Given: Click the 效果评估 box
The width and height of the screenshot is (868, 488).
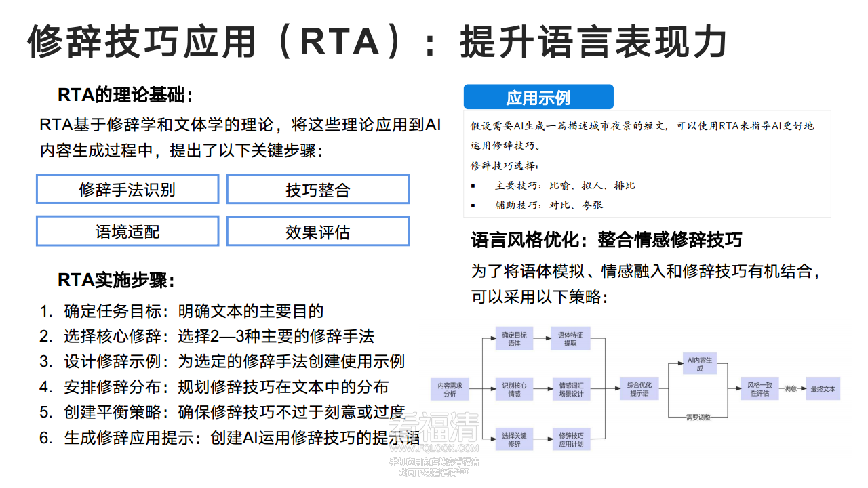Looking at the screenshot, I should 318,231.
